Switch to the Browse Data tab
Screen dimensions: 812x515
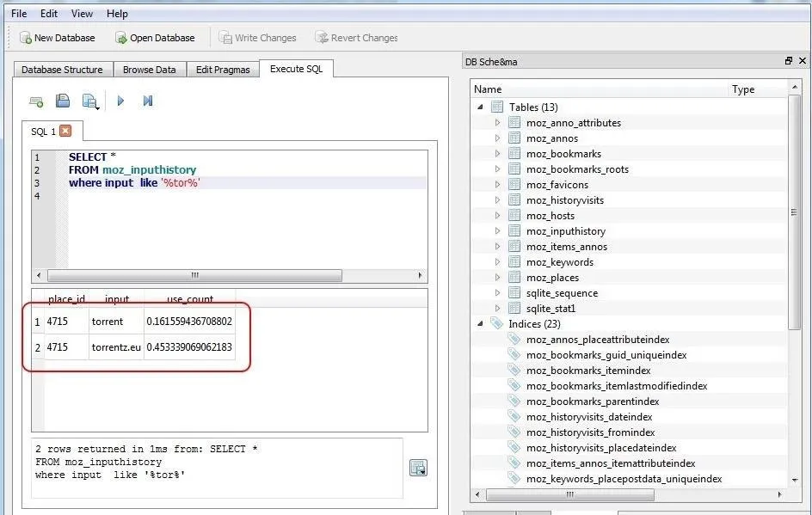[x=149, y=70]
